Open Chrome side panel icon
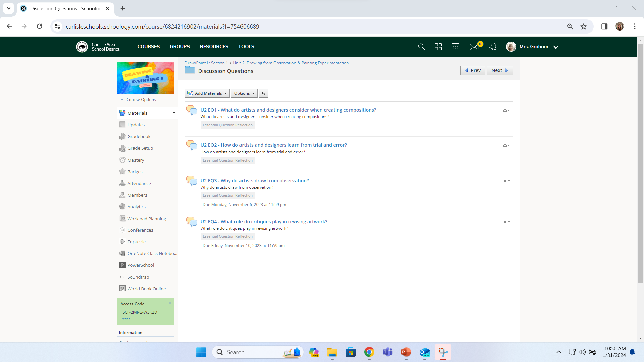The height and width of the screenshot is (362, 644). [604, 26]
